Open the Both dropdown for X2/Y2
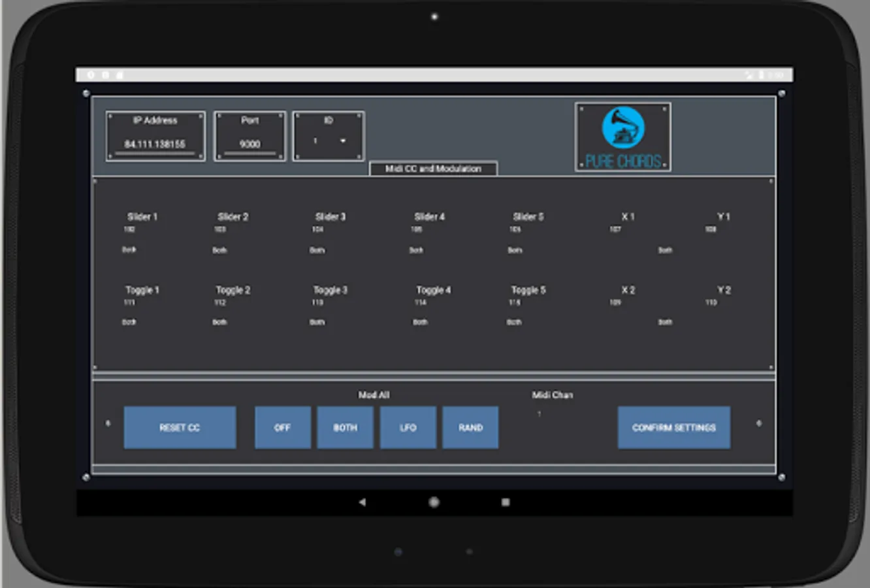Screen dimensions: 870x588 (x=665, y=322)
